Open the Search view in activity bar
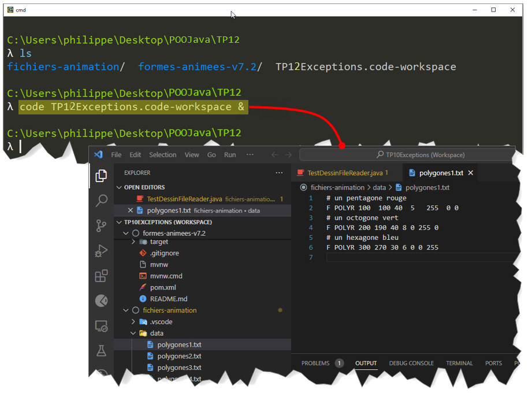Image resolution: width=532 pixels, height=393 pixels. coord(101,201)
